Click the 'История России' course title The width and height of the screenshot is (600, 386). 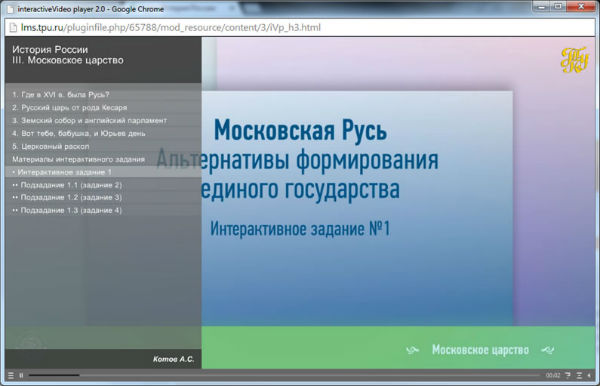click(x=50, y=50)
